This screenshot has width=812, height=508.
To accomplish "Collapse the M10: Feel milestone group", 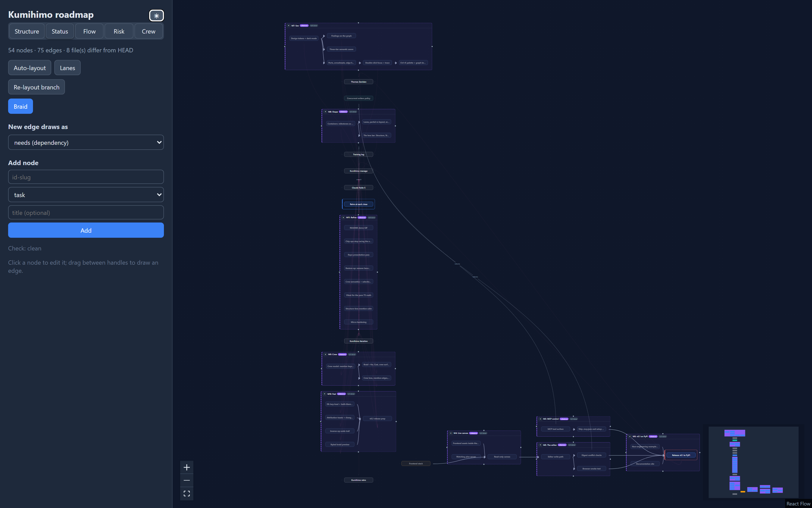I will coord(325,394).
